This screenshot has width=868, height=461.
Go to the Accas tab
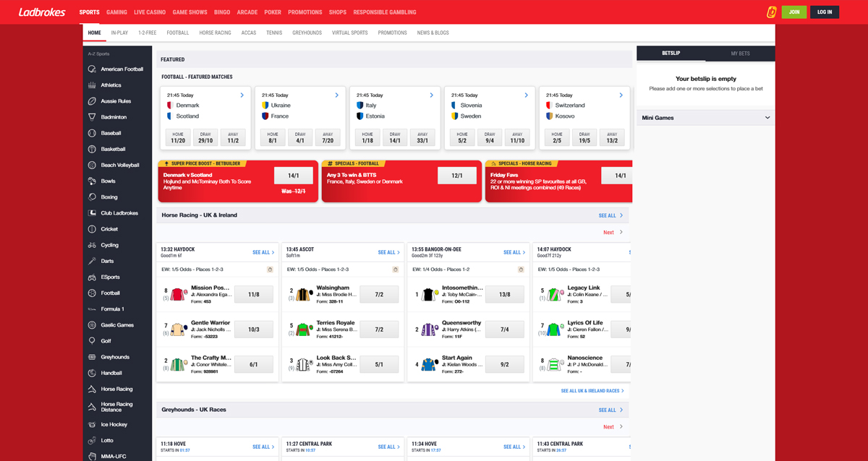click(249, 33)
